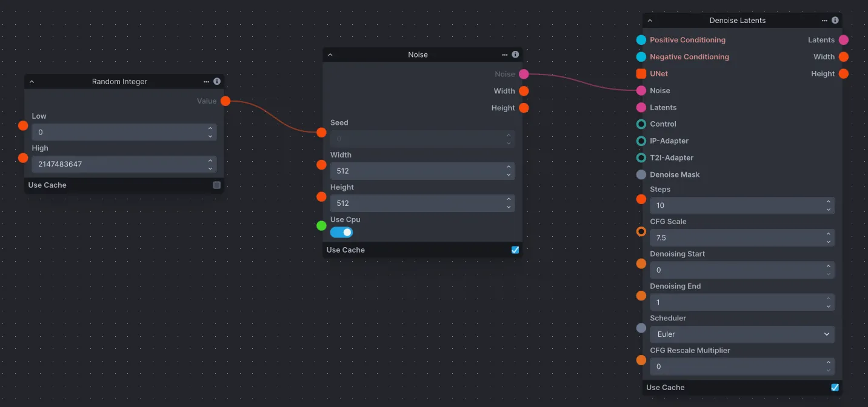The image size is (868, 407).
Task: Click the Denoise Latents info icon
Action: 835,20
